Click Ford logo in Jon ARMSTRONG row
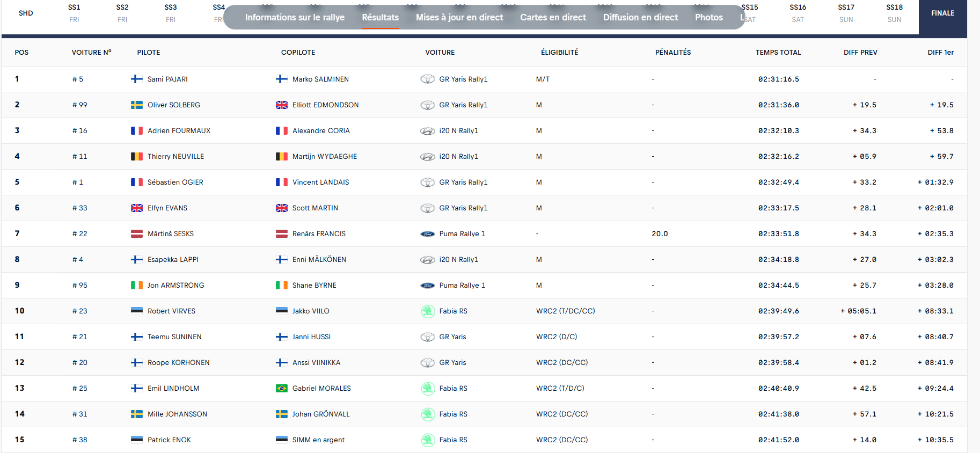980x453 pixels. coord(428,285)
